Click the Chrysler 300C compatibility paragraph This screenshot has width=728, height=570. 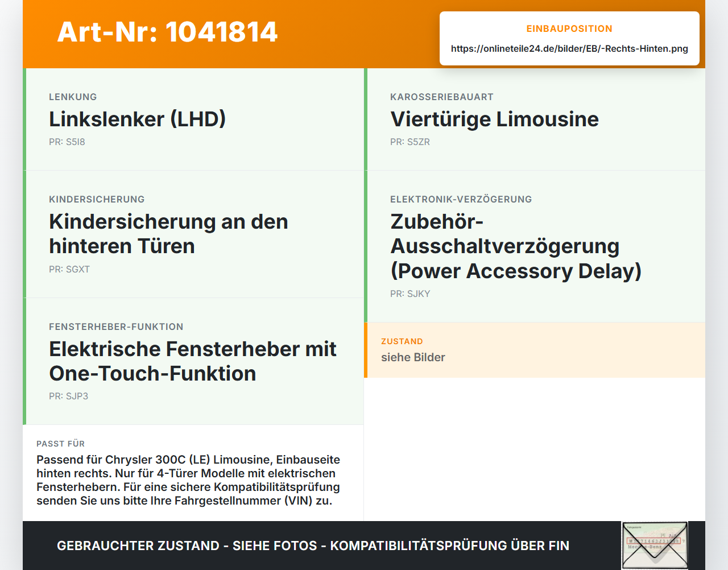(x=188, y=480)
